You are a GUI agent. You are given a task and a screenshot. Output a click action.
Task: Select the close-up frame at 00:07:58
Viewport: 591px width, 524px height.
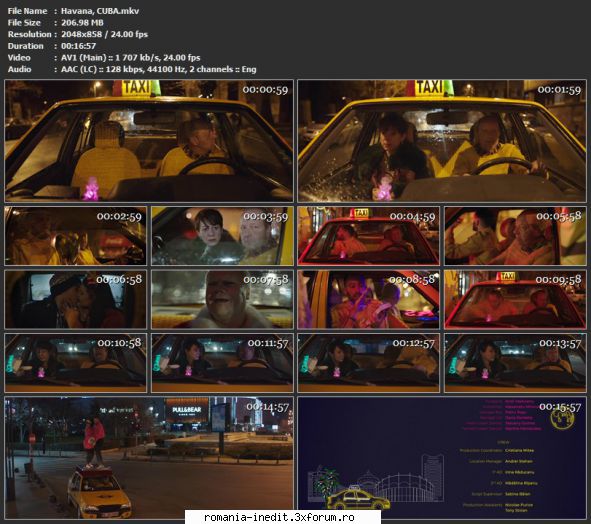click(222, 299)
